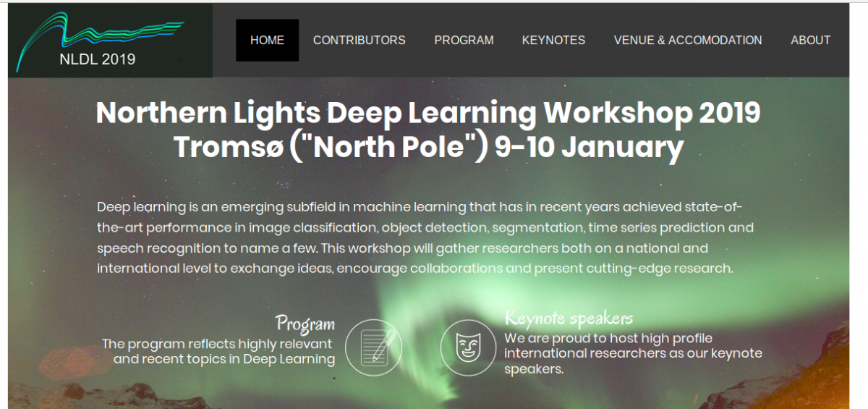Click "We are proud to host" description
The height and width of the screenshot is (409, 868).
coord(633,353)
